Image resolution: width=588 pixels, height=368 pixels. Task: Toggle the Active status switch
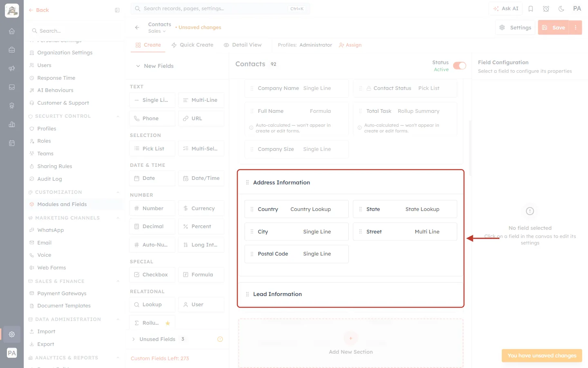click(x=460, y=66)
